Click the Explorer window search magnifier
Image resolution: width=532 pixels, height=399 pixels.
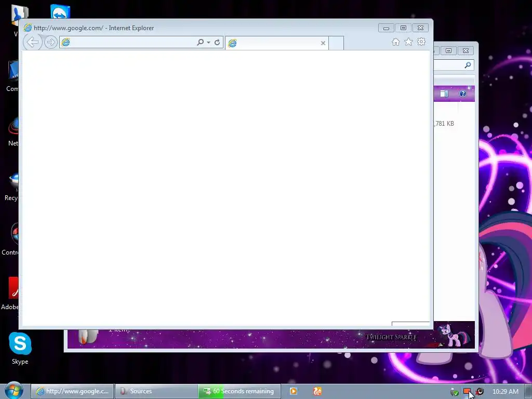click(468, 65)
